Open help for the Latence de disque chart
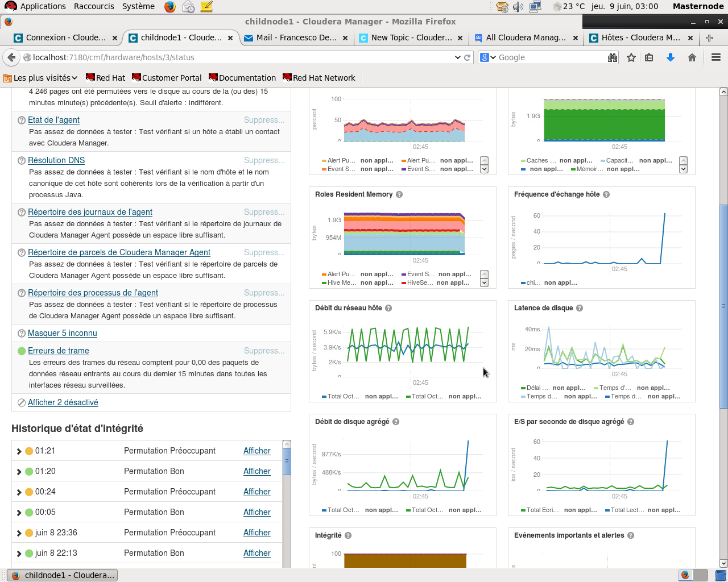728x582 pixels. [x=579, y=307]
